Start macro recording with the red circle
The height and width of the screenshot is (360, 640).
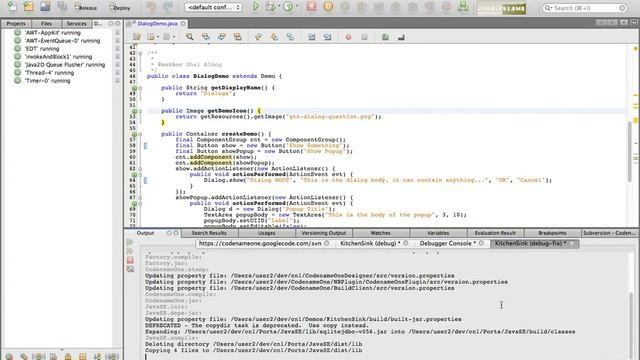coord(348,37)
